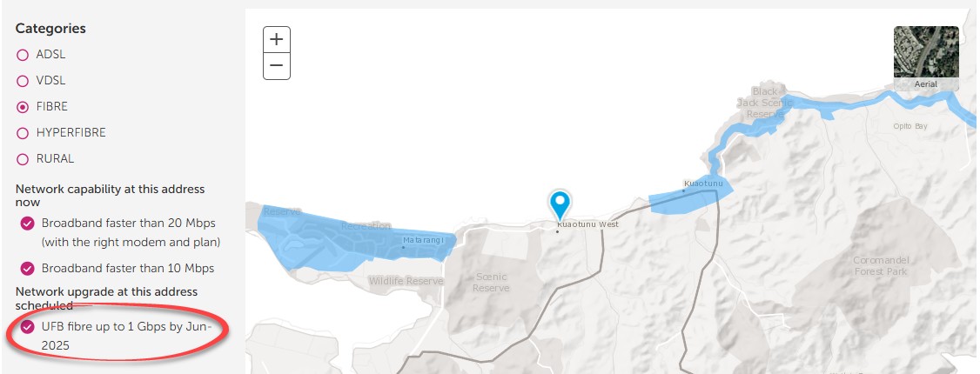Click the Wildlife Reserve map label
Screen dimensions: 980x374
[x=406, y=282]
